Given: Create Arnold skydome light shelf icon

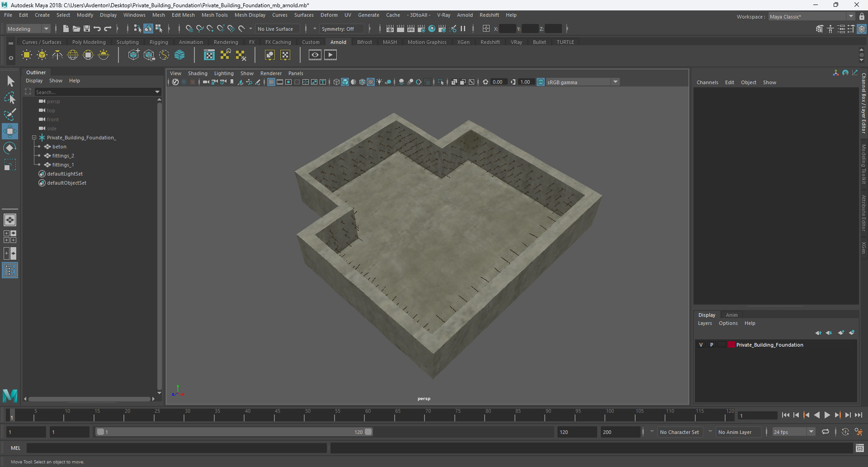Looking at the screenshot, I should click(73, 55).
